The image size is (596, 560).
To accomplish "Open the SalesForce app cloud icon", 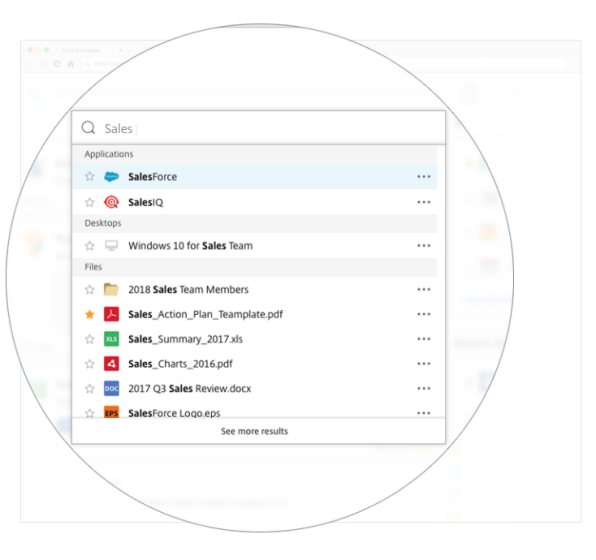I will (111, 177).
